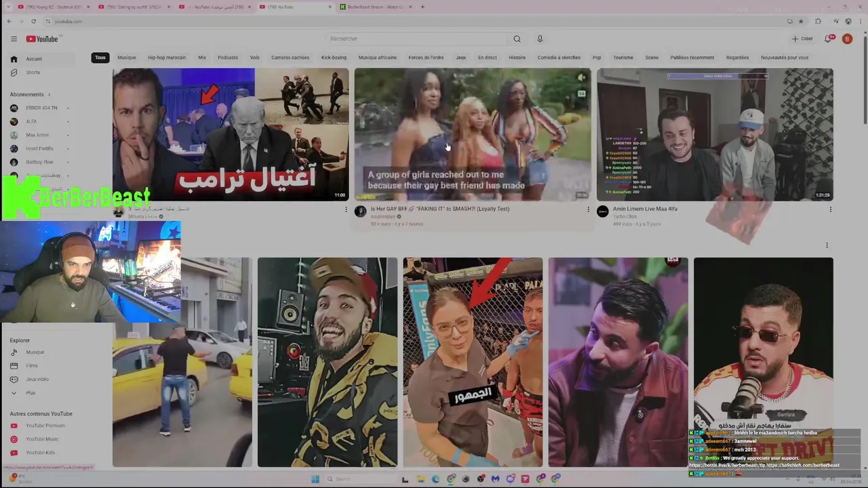Select the Podcasts filter chip
The image size is (868, 488).
(228, 58)
